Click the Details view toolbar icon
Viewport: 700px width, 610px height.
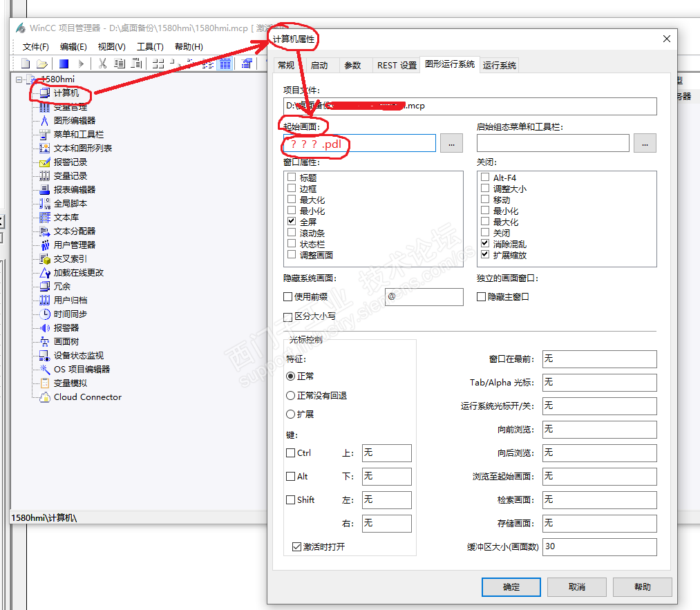click(x=225, y=64)
